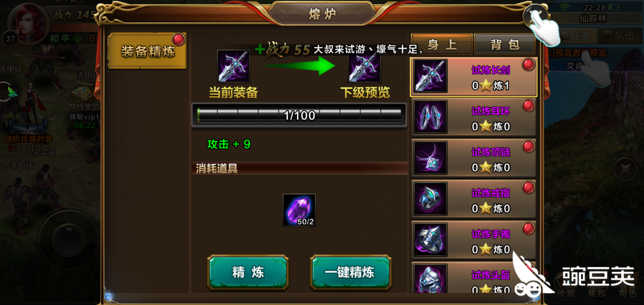Click the 一键精炼 one-click refine button
644x305 pixels.
(350, 272)
